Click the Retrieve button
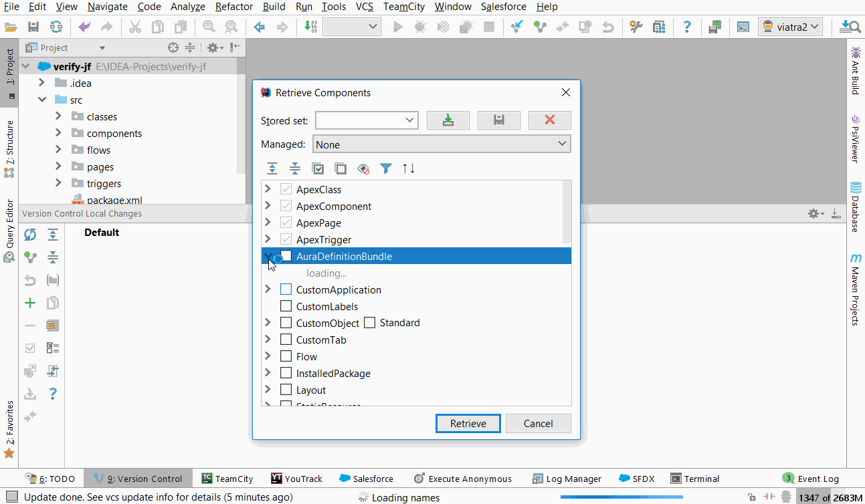This screenshot has height=504, width=865. [x=468, y=423]
